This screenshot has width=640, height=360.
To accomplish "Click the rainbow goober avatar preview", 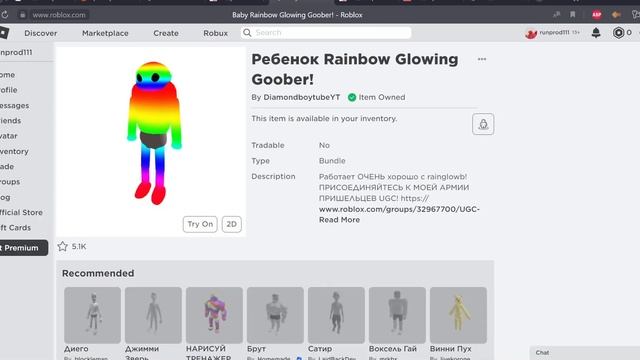I will [x=154, y=133].
